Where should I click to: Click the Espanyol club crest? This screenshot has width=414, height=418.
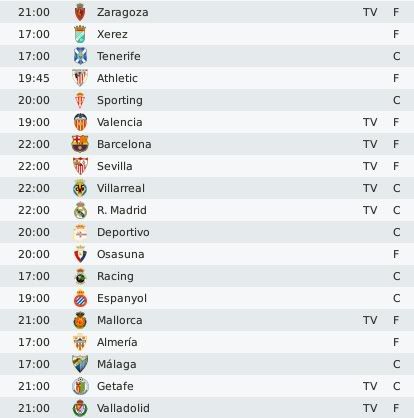(x=80, y=298)
